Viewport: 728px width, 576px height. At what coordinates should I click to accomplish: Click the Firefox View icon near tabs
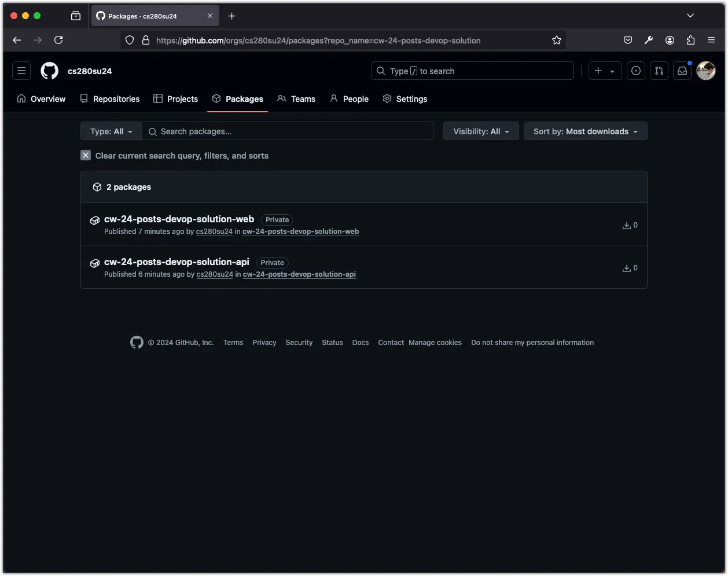[x=76, y=16]
